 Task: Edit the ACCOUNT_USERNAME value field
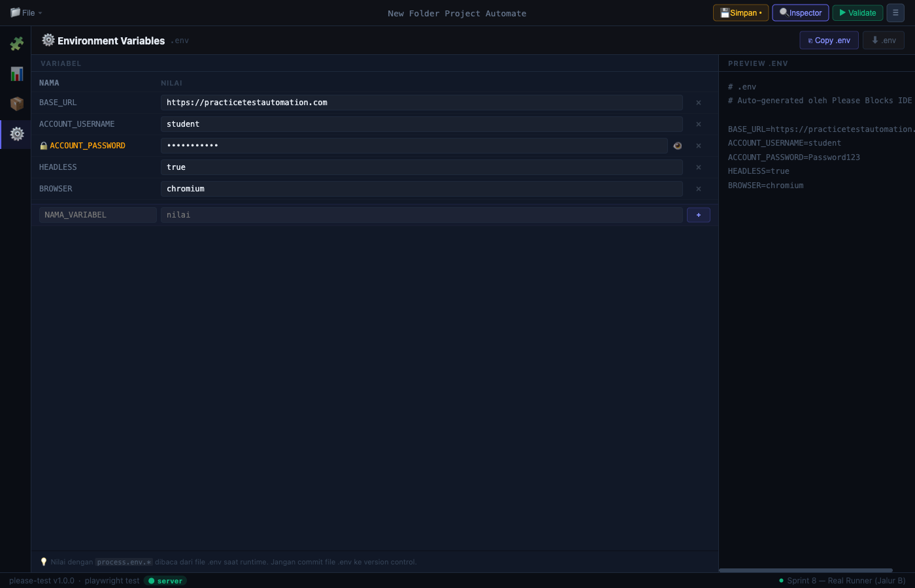pyautogui.click(x=422, y=124)
